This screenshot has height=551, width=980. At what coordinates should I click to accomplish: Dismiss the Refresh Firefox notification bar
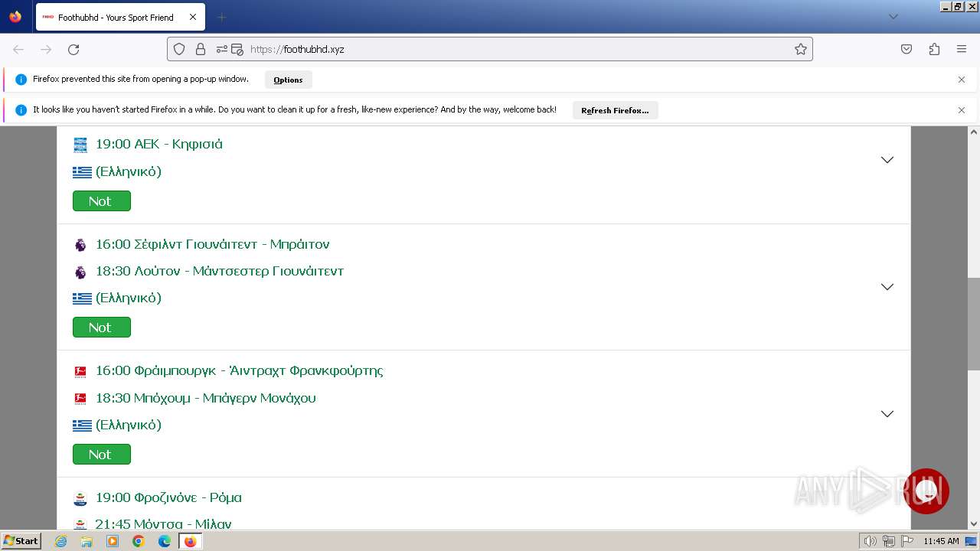(962, 110)
